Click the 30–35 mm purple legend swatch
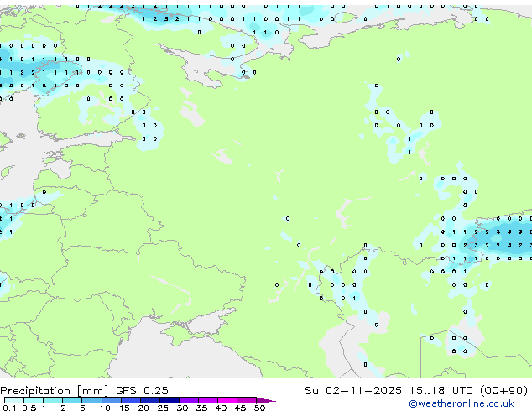532x411 pixels. (x=189, y=400)
